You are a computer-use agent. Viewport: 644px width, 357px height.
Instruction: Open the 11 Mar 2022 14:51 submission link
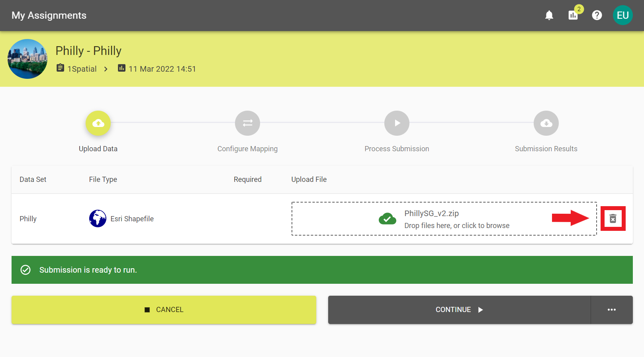[162, 69]
